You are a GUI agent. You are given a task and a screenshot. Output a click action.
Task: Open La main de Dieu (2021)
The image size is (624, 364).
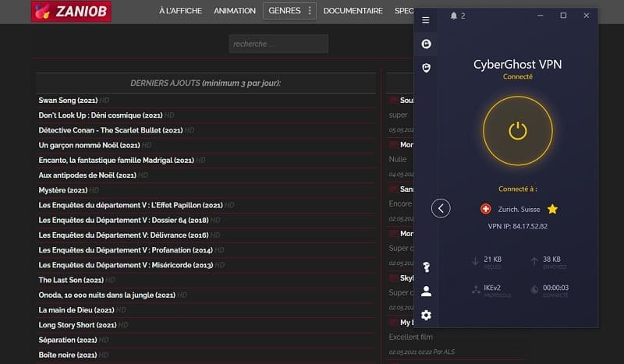(76, 310)
